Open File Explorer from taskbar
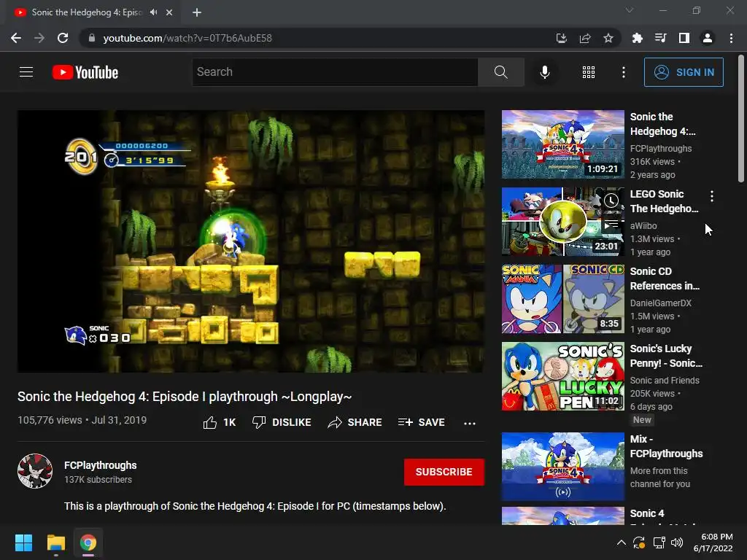Image resolution: width=747 pixels, height=560 pixels. [x=55, y=542]
